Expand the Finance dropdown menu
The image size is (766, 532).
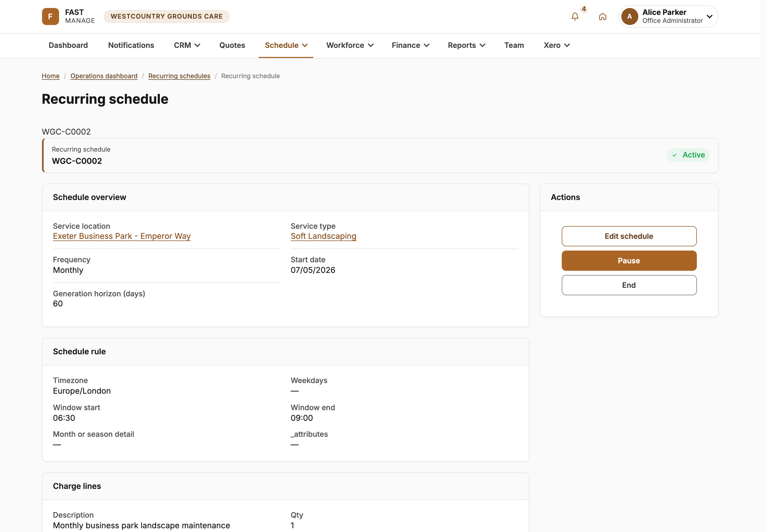click(x=410, y=45)
